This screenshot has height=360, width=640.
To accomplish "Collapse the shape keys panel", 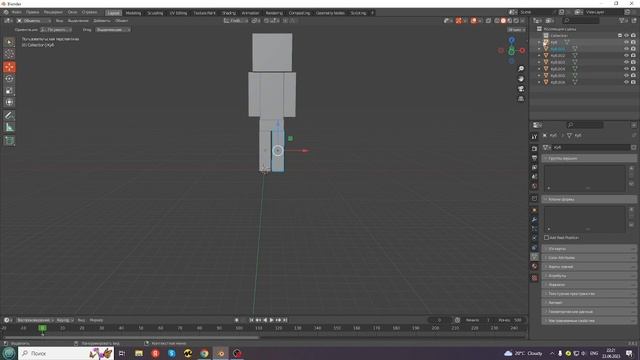I will click(x=590, y=199).
